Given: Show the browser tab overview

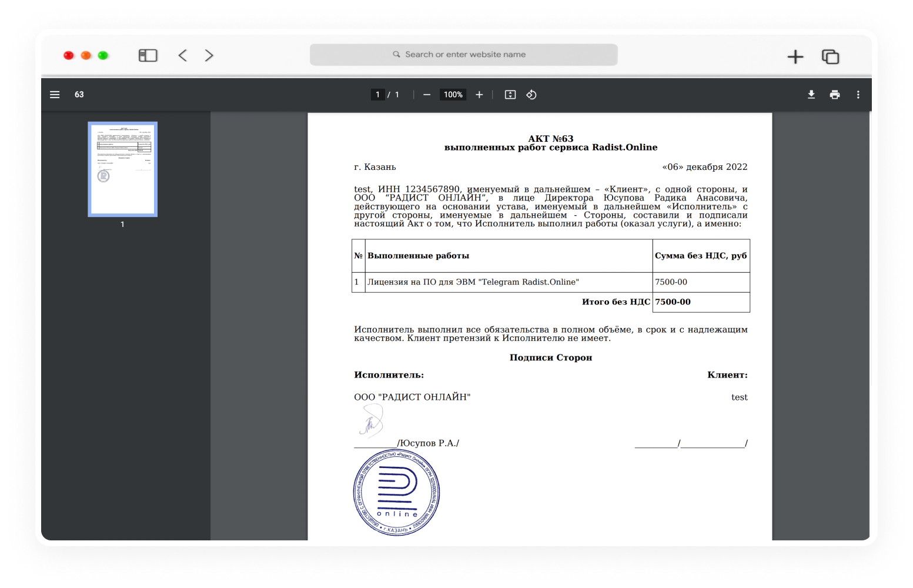Looking at the screenshot, I should pos(830,56).
